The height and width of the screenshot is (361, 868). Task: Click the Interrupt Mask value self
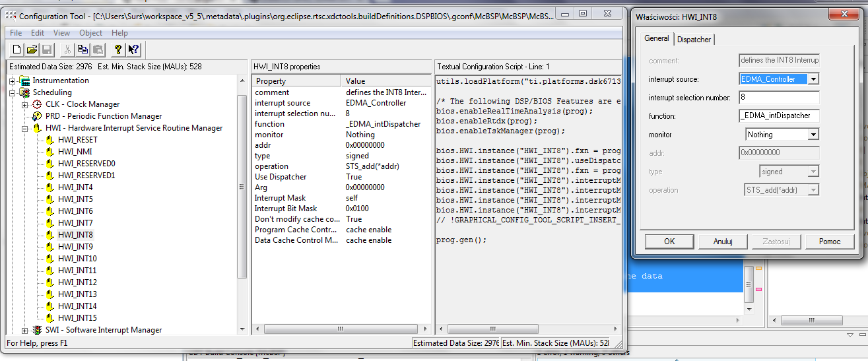point(352,198)
